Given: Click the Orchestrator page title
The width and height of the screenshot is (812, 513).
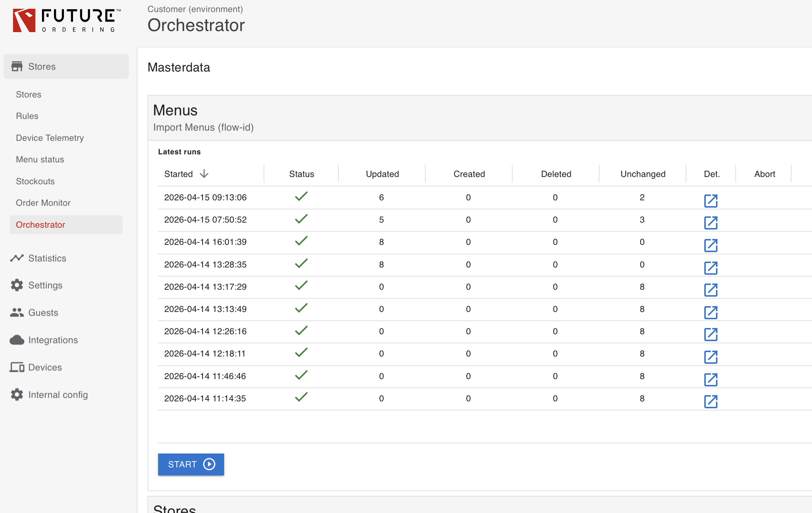Looking at the screenshot, I should 196,25.
